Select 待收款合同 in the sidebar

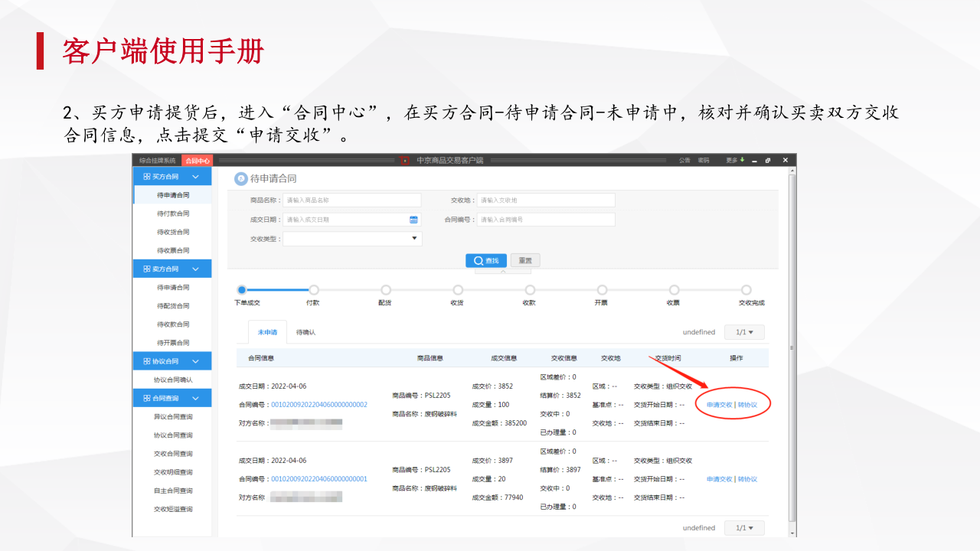(173, 324)
